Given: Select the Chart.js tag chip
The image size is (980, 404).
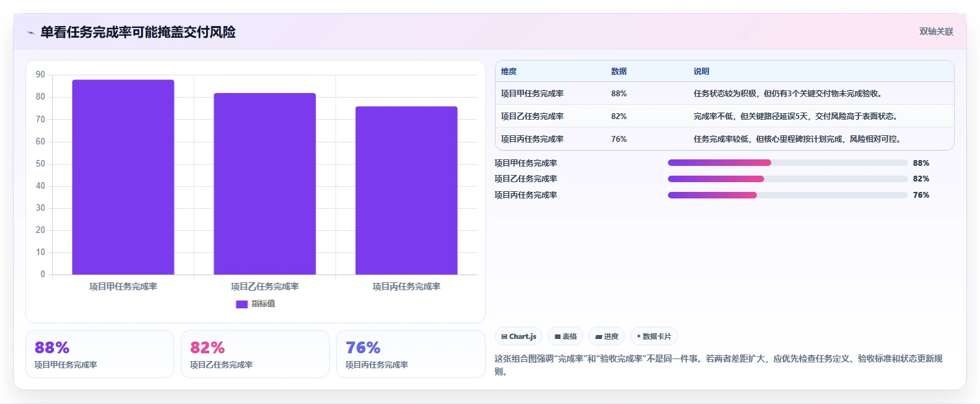Looking at the screenshot, I should pos(518,336).
